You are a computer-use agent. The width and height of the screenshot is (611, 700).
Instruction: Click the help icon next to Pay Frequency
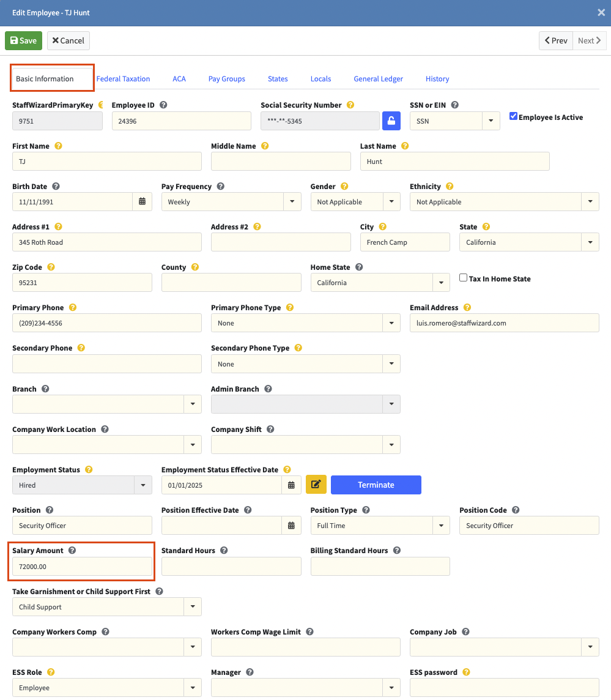click(x=221, y=187)
